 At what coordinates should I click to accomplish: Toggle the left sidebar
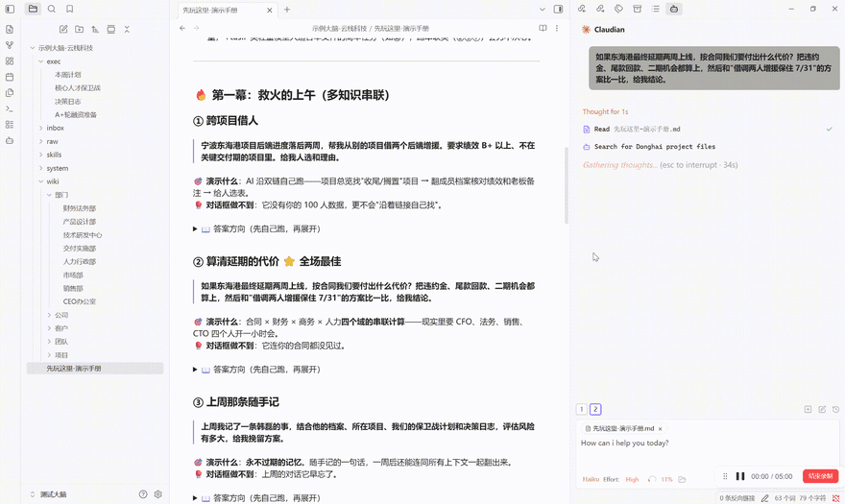(10, 10)
